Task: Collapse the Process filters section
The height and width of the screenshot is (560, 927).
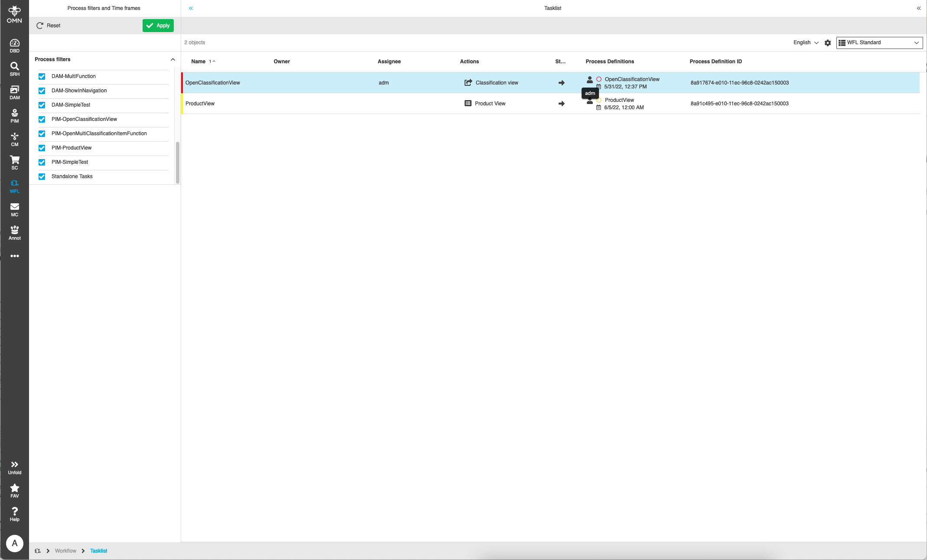Action: (x=172, y=59)
